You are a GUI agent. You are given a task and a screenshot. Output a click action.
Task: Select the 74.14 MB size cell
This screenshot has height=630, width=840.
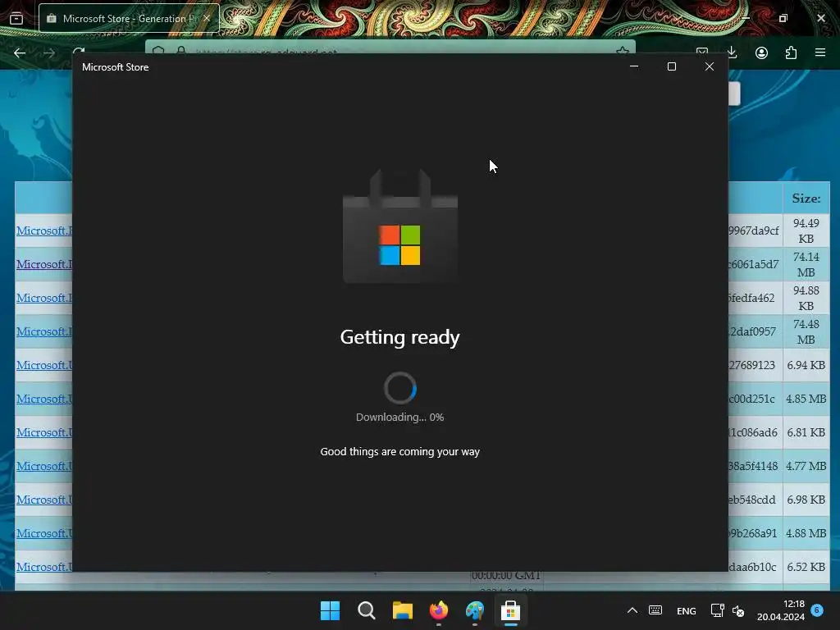click(x=806, y=265)
